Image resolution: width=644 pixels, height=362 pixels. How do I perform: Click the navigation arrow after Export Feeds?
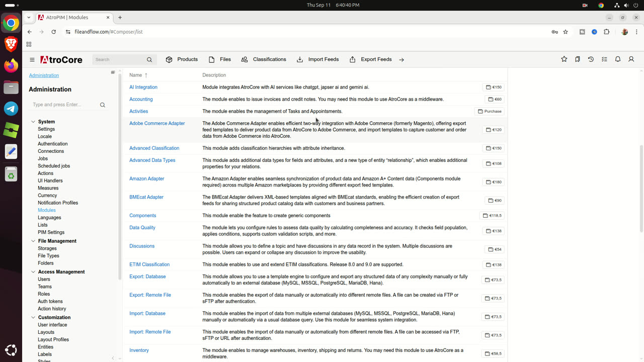pyautogui.click(x=401, y=60)
